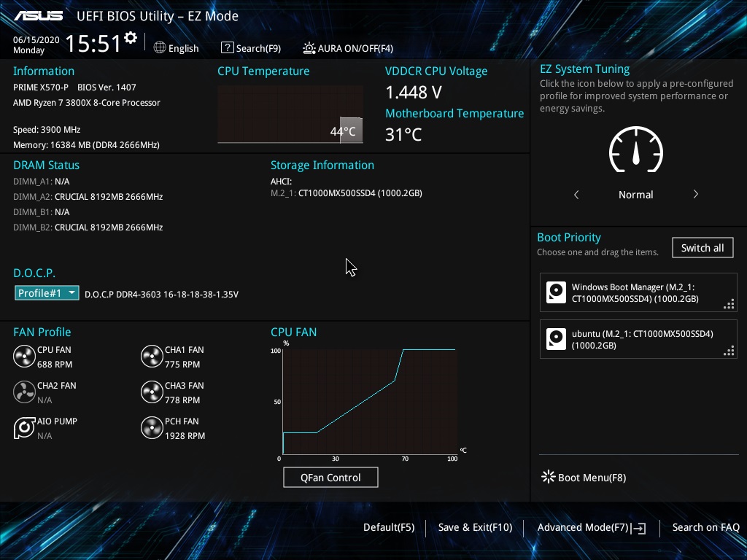Image resolution: width=747 pixels, height=560 pixels.
Task: Open QFan Control
Action: pyautogui.click(x=330, y=477)
